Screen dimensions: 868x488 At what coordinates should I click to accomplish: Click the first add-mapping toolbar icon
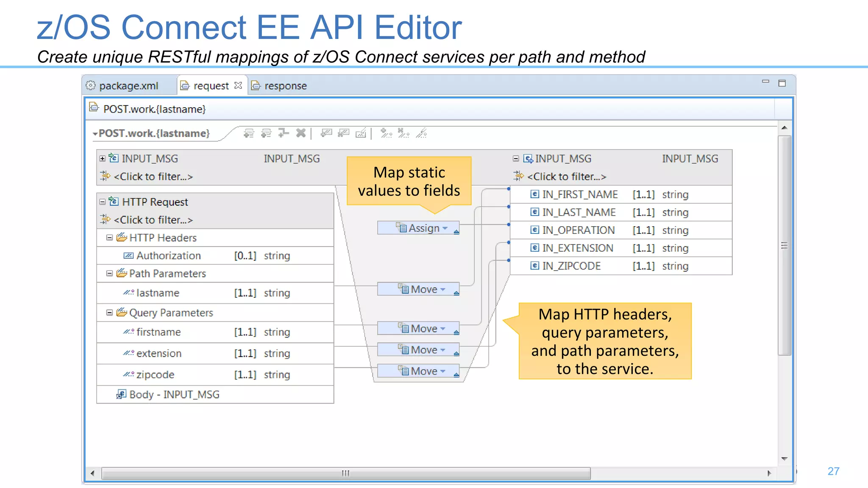pyautogui.click(x=249, y=133)
